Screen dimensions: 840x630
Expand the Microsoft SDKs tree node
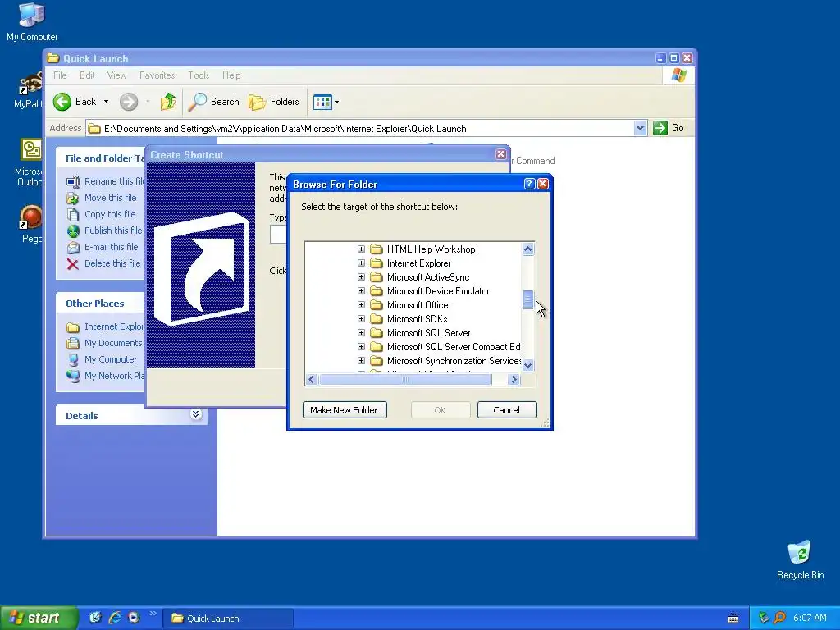pyautogui.click(x=361, y=319)
